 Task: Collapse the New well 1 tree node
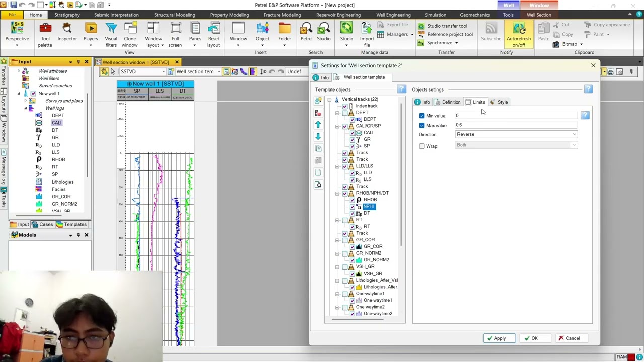coord(19,94)
